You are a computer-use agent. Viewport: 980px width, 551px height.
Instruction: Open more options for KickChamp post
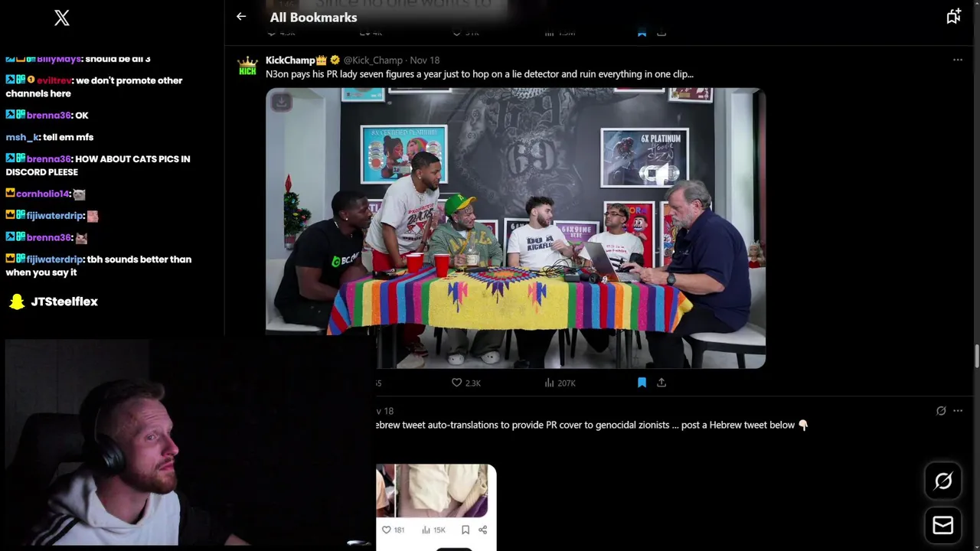tap(957, 60)
